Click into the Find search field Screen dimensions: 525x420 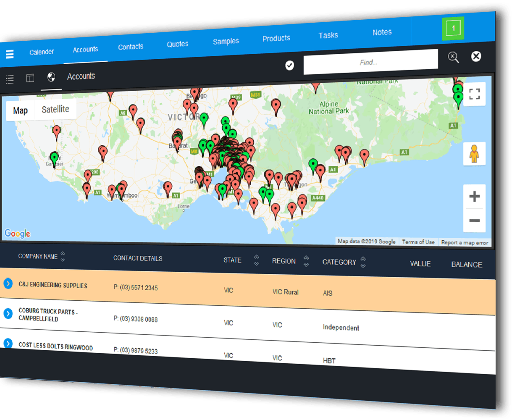[370, 62]
